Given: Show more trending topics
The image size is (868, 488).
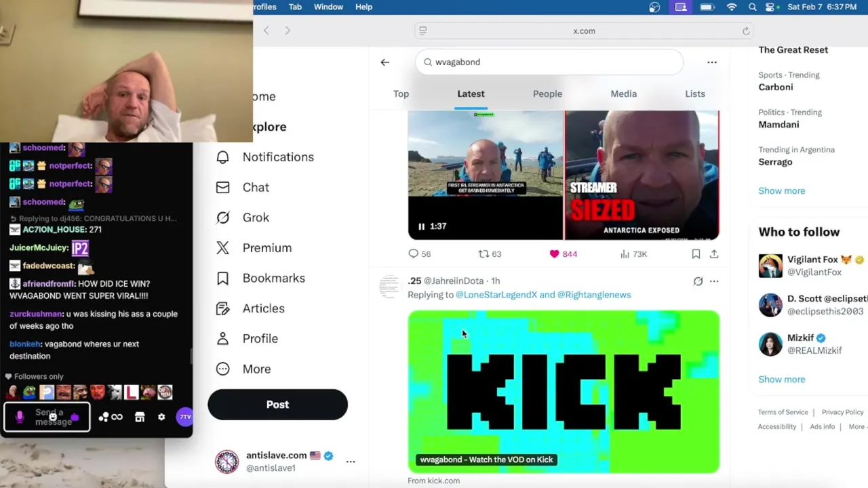Looking at the screenshot, I should tap(781, 191).
